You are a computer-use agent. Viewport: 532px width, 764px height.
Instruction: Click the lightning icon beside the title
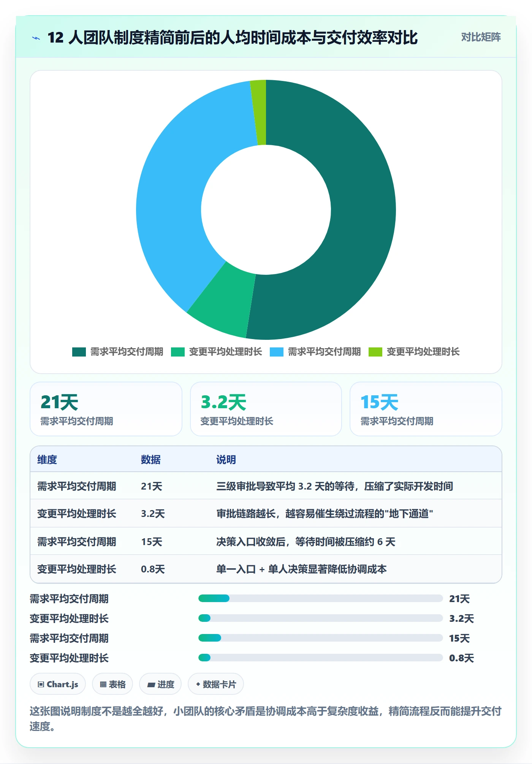[36, 38]
